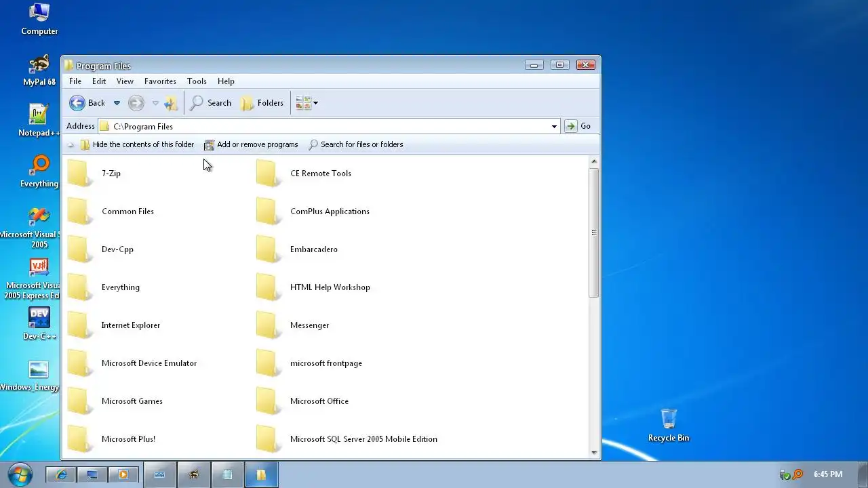Select the Microsoft Games folder
The width and height of the screenshot is (868, 488).
coord(115,401)
